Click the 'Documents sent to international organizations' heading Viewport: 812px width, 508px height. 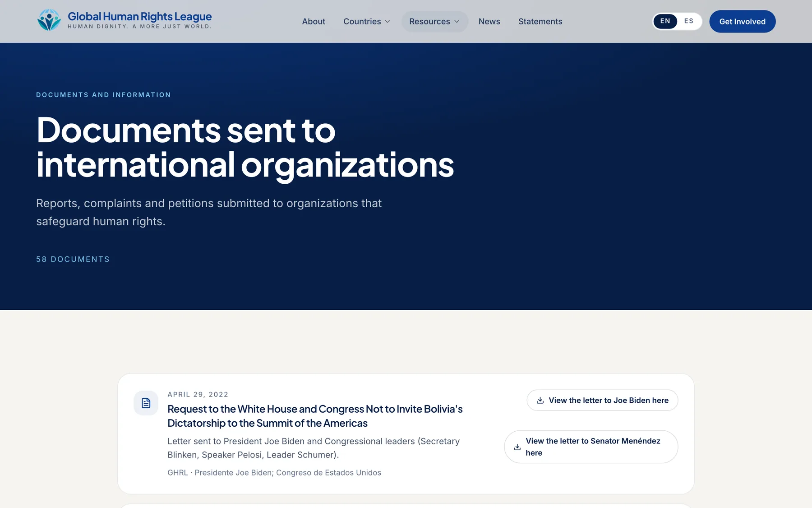point(245,147)
